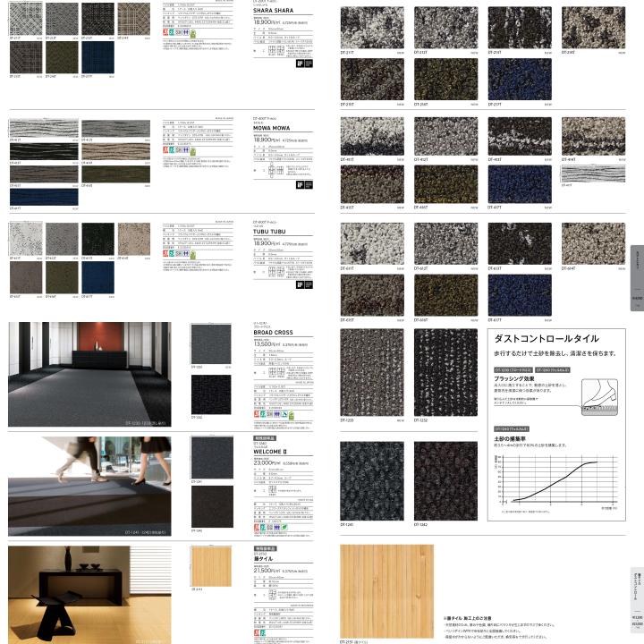Open the bamboo floor room photo with black stool
The width and height of the screenshot is (644, 644).
[89, 595]
